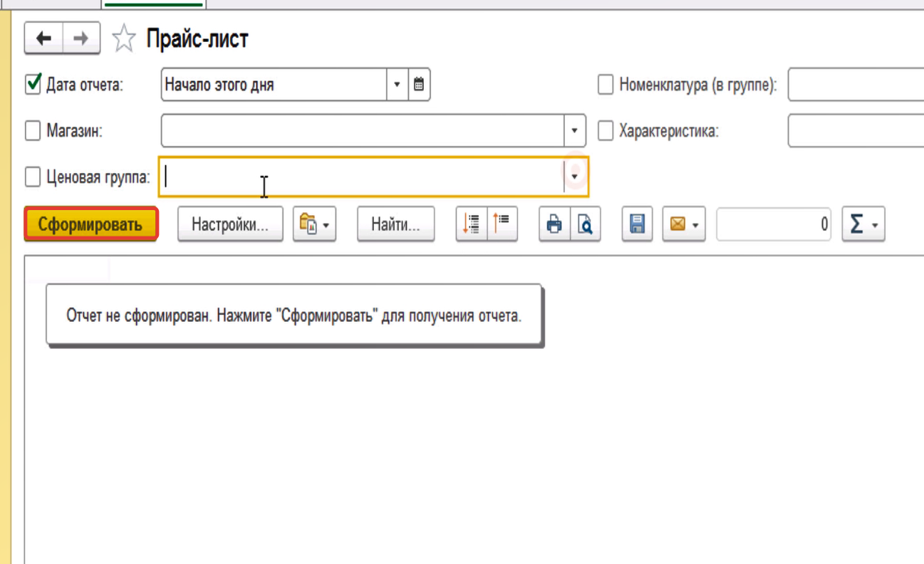924x564 pixels.
Task: Open the sum Σ function dropdown
Action: 863,225
